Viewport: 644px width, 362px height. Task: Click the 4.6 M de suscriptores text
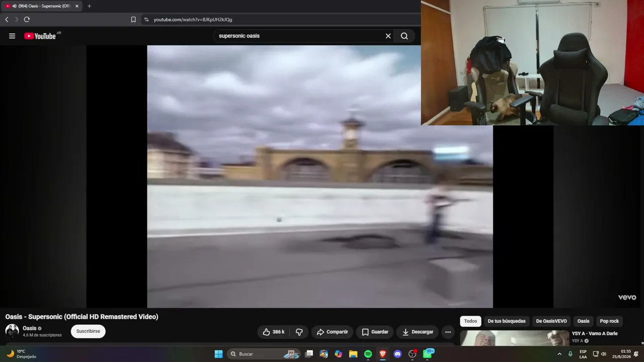[x=42, y=335]
